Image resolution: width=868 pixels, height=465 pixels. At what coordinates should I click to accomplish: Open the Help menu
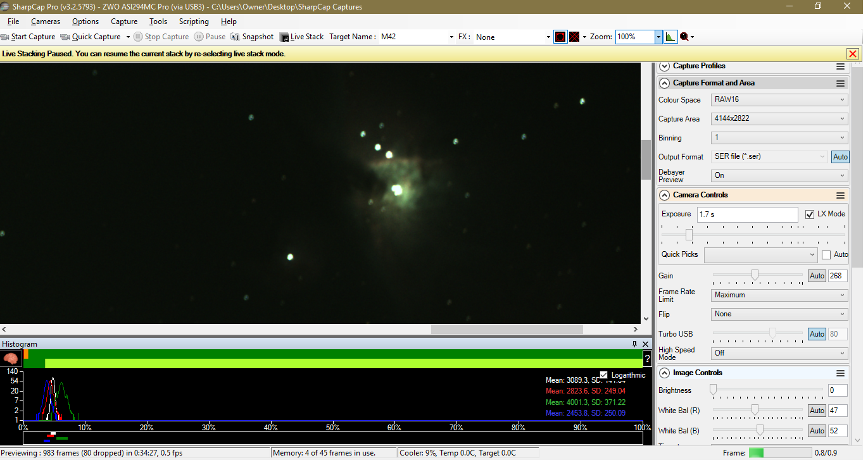tap(229, 22)
